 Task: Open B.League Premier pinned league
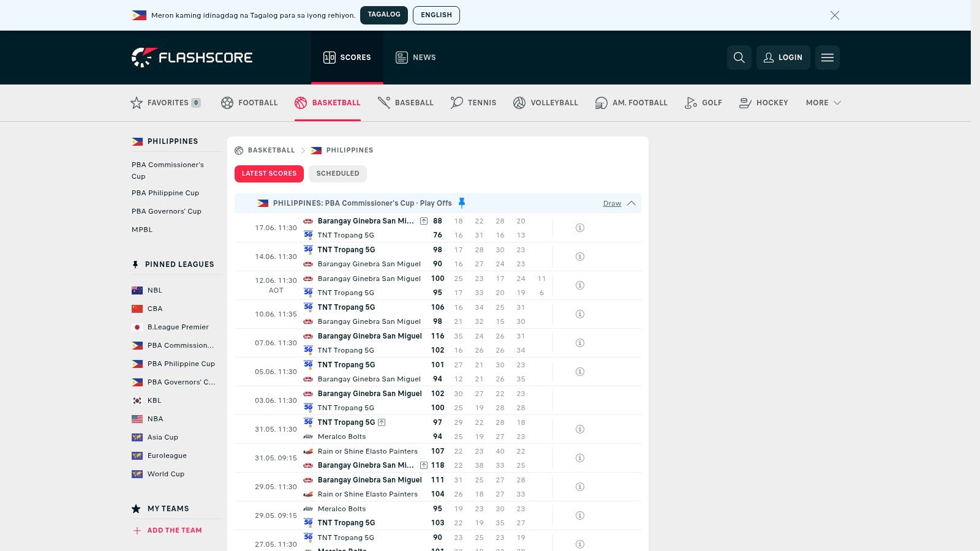(178, 327)
